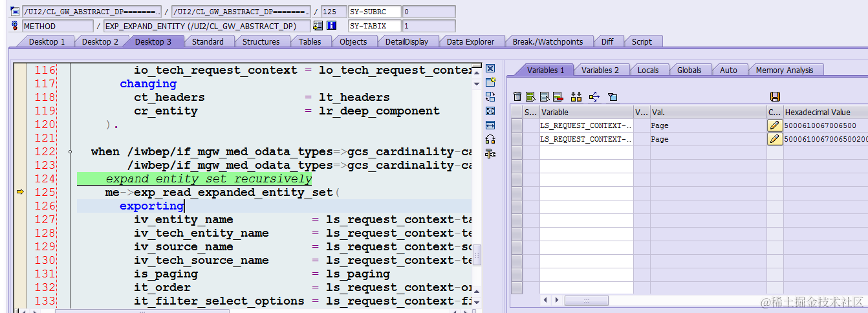Edit value of second LS_REQUEST_CONTEXT row
The image size is (868, 313).
click(x=775, y=139)
